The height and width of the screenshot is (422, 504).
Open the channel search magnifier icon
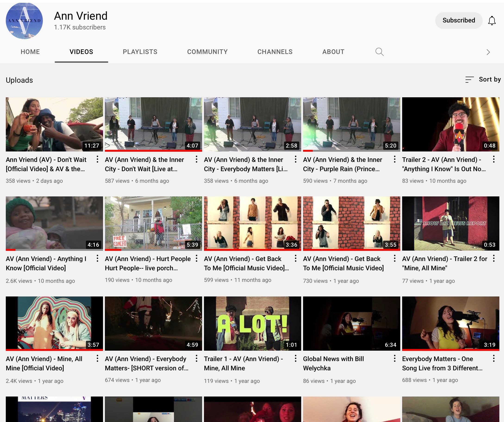tap(379, 52)
